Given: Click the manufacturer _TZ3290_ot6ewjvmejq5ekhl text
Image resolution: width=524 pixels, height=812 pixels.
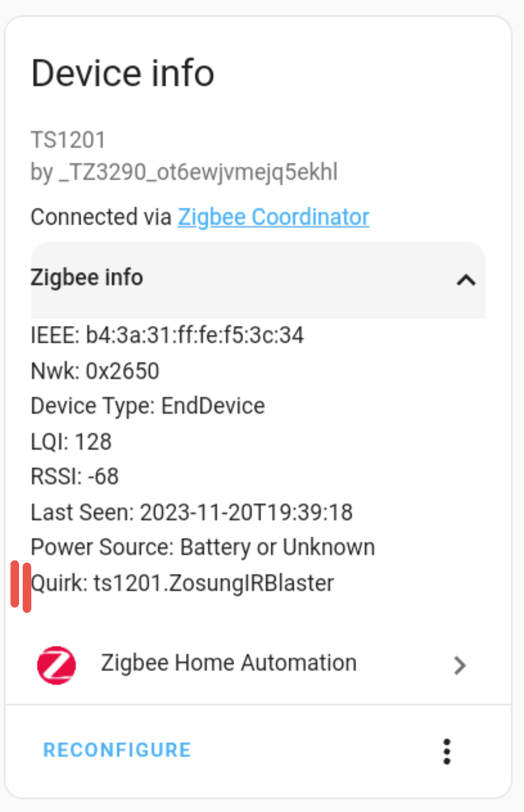Looking at the screenshot, I should pos(184,172).
